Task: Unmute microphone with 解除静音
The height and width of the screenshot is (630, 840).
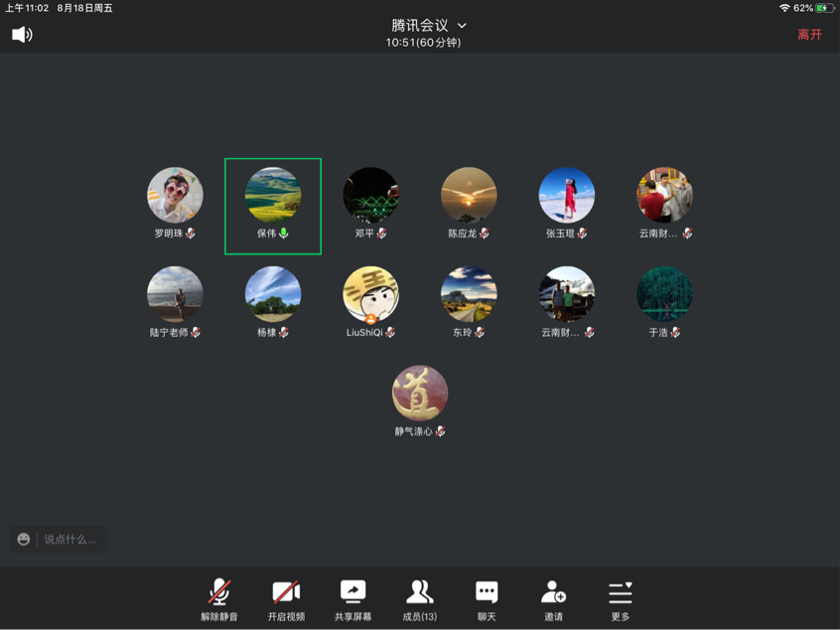Action: tap(219, 599)
